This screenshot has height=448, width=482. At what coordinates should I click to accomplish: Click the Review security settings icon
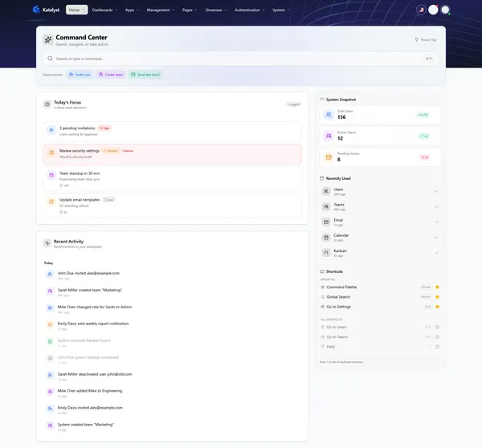coord(51,153)
